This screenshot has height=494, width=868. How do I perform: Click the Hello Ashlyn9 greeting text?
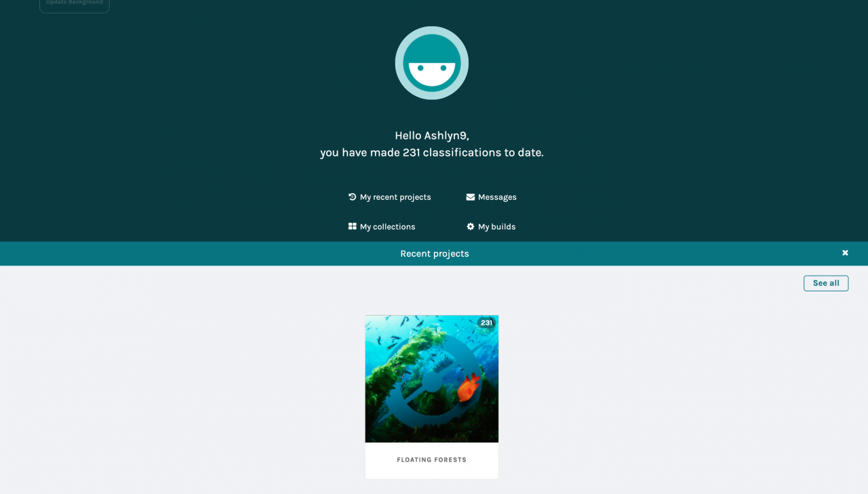[x=432, y=136]
